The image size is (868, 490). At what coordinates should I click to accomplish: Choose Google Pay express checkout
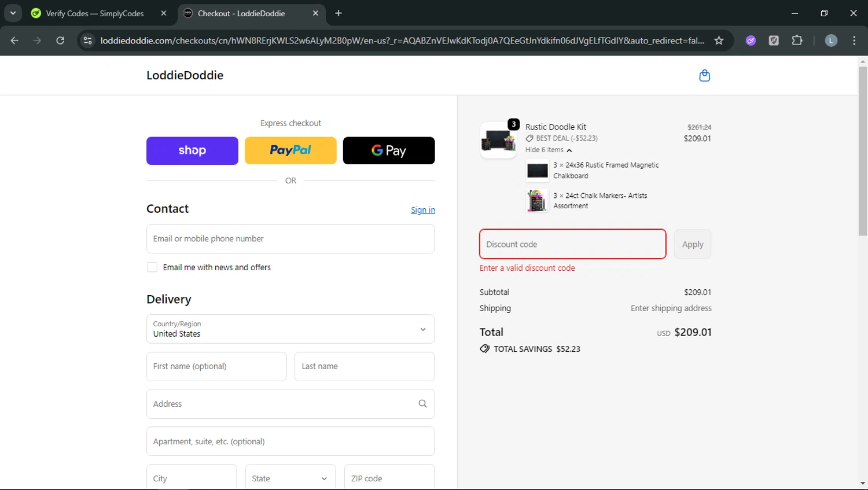[x=389, y=150]
